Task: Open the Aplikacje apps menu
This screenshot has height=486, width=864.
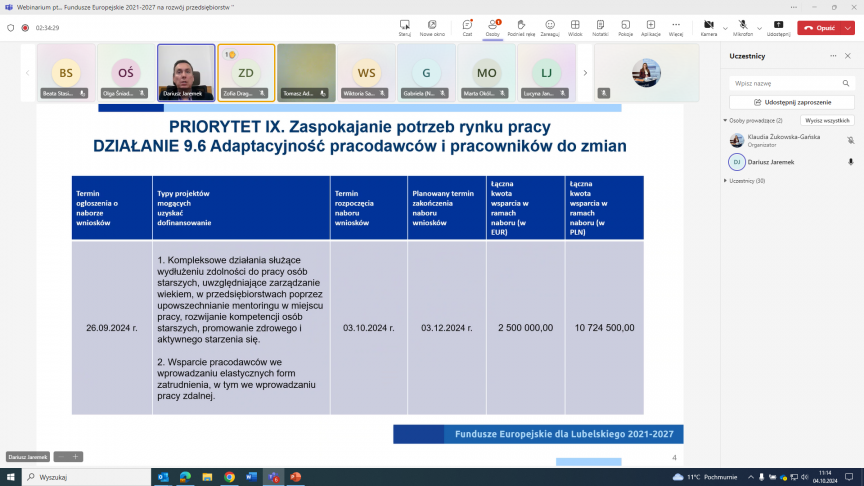Action: [x=651, y=28]
